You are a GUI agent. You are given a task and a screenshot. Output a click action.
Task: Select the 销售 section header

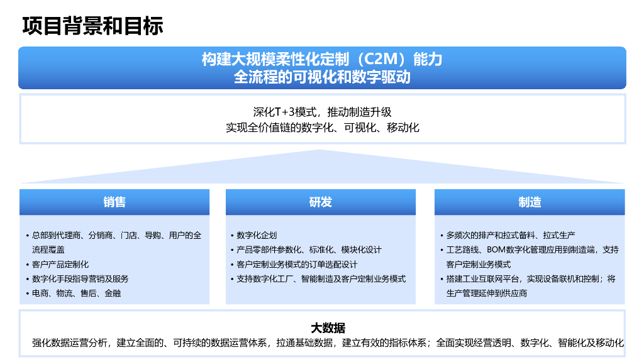coord(114,202)
